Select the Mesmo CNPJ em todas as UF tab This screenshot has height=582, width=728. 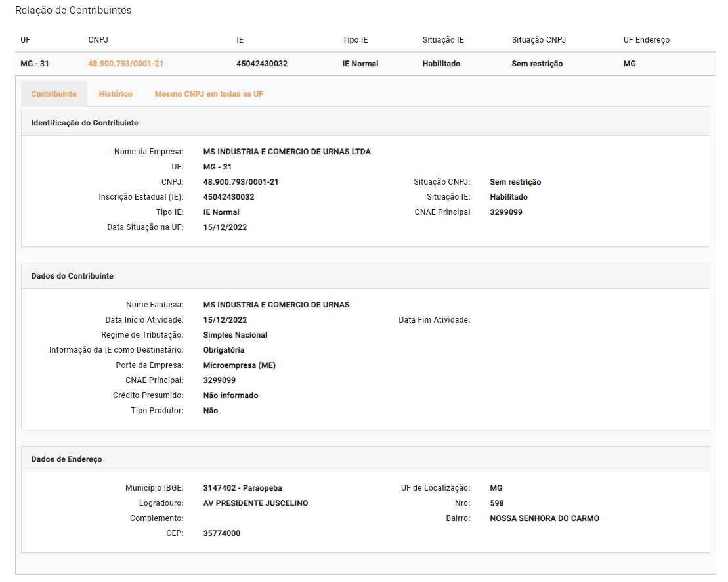[209, 94]
